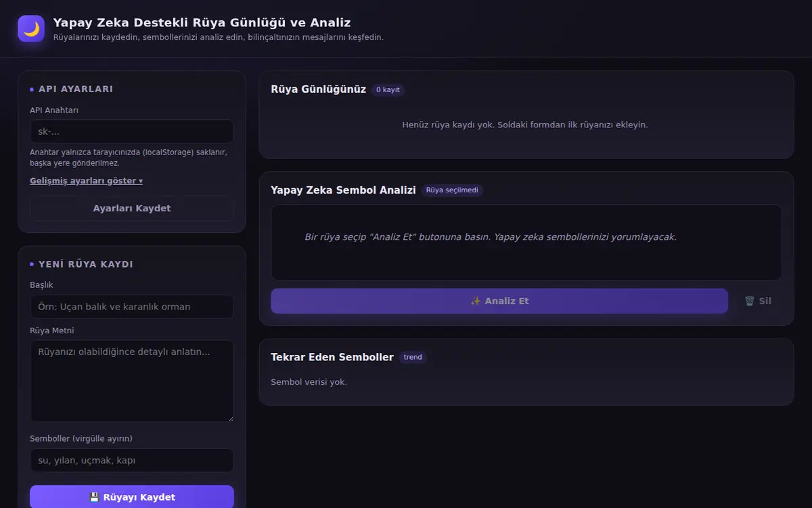Click the "Henüz rüya kaydı yok" message

tap(525, 125)
